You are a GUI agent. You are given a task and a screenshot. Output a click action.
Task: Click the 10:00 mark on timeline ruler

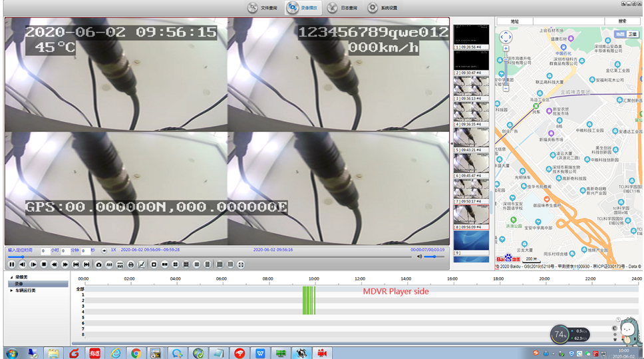click(x=314, y=279)
